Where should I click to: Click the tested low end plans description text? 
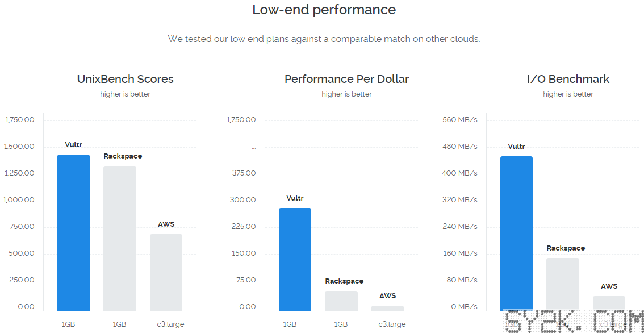point(324,39)
